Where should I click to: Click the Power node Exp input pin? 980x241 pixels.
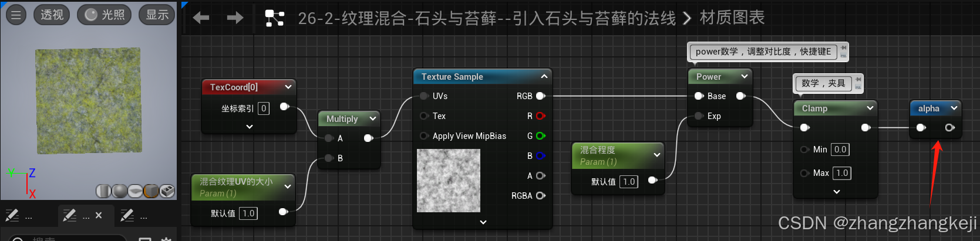pyautogui.click(x=699, y=116)
